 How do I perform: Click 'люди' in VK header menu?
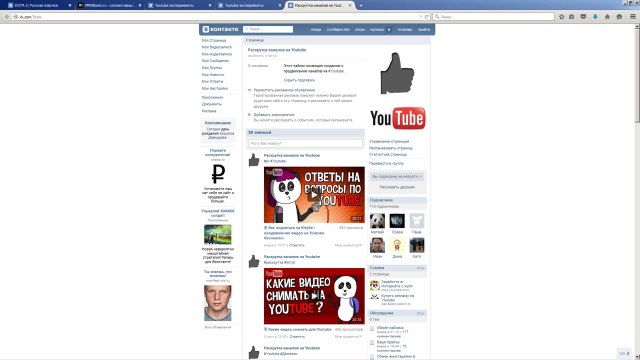click(x=316, y=29)
